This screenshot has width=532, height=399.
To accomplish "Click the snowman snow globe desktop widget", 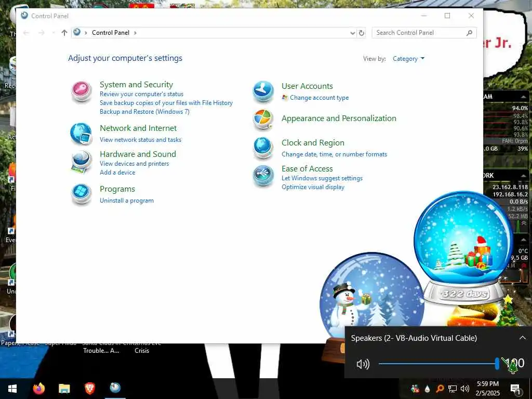I will [371, 299].
